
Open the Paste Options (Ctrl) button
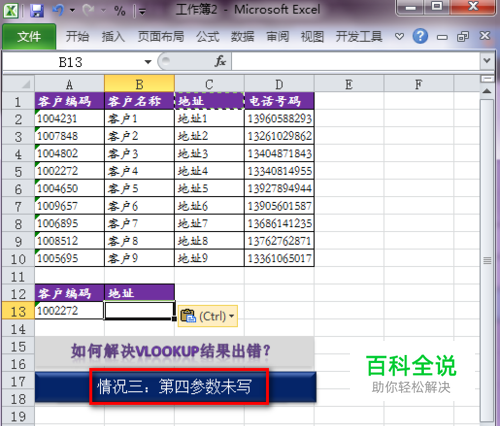tap(208, 316)
